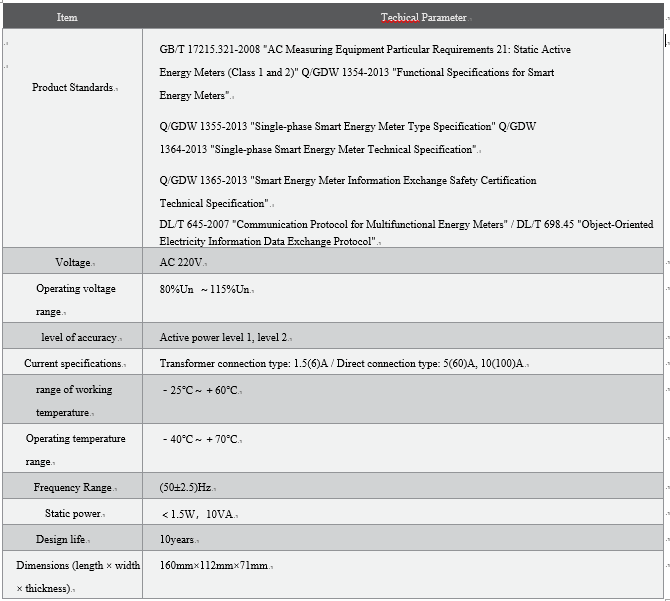Click the "10years" design life value
670x601 pixels.
177,540
